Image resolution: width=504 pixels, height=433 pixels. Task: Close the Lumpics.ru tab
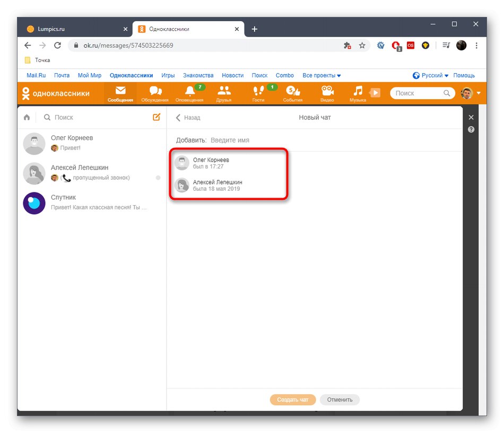pyautogui.click(x=125, y=29)
